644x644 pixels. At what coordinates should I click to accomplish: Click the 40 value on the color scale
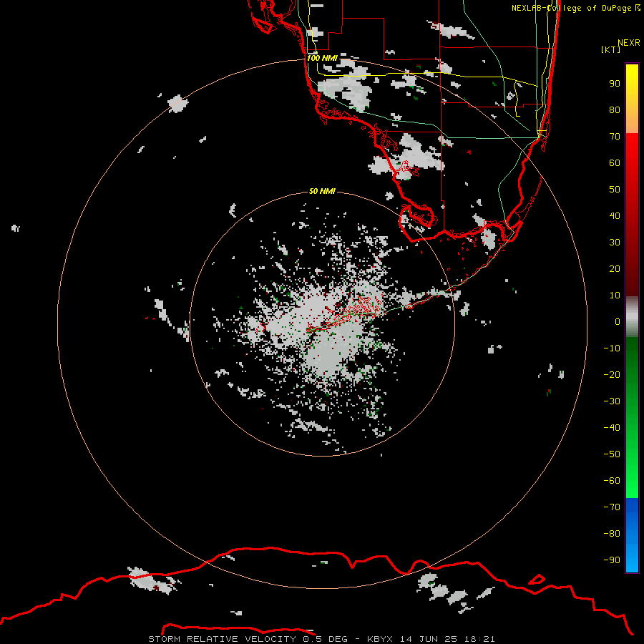(615, 216)
